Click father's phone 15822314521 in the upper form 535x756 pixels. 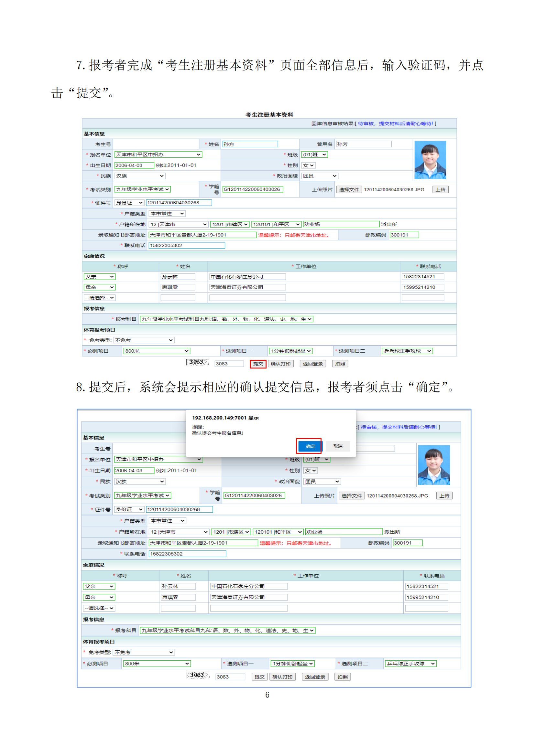pos(423,277)
